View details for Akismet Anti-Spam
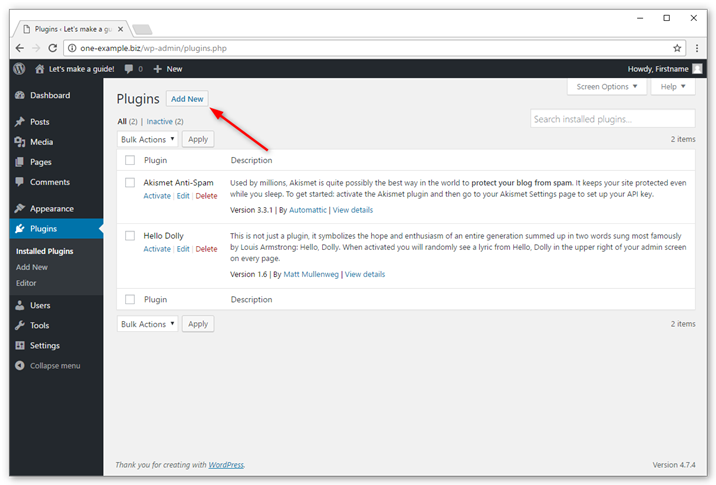716x485 pixels. tap(353, 210)
